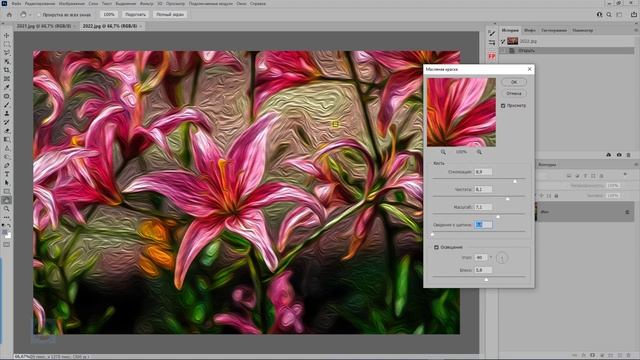This screenshot has height=360, width=640.
Task: Click the camera snapshot icon in History panel
Action: [x=619, y=155]
